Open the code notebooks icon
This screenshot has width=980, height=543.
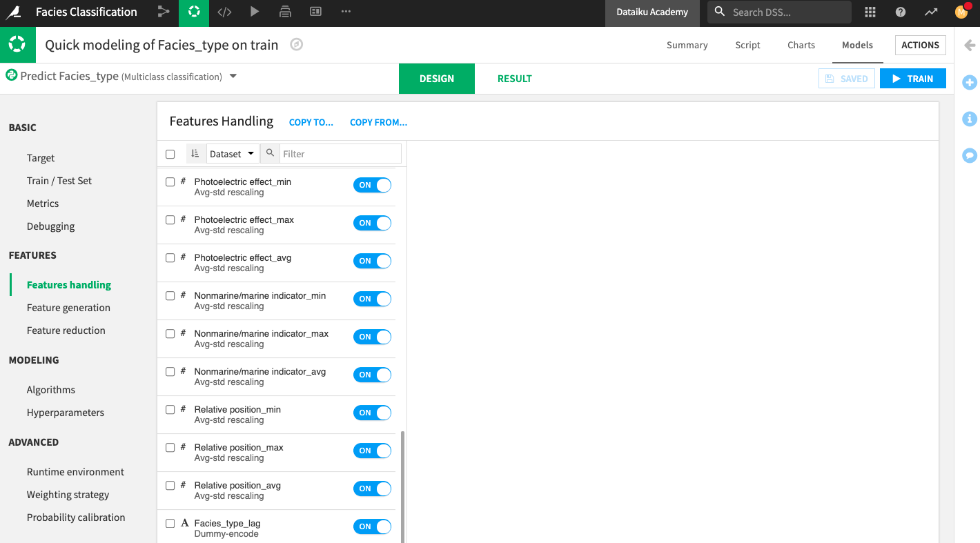pyautogui.click(x=224, y=12)
